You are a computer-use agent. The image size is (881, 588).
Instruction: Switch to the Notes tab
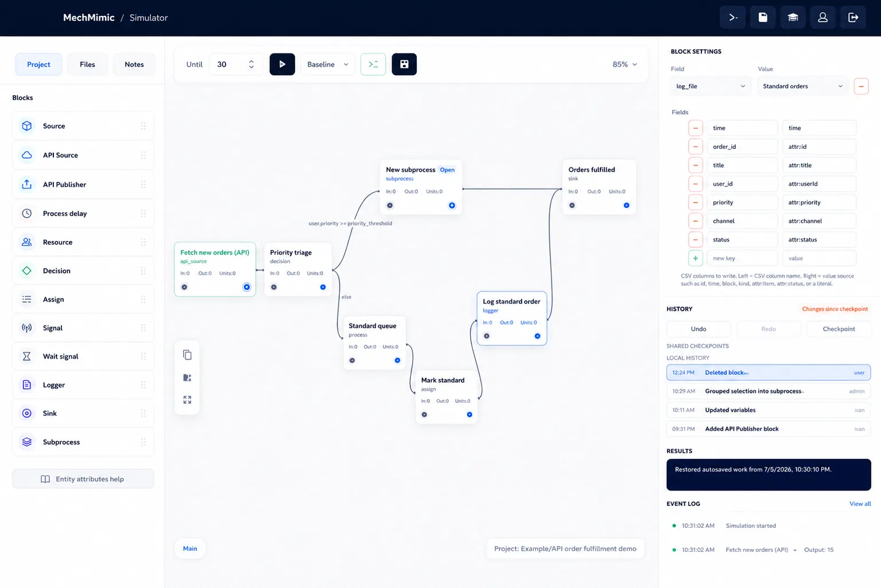coord(134,64)
